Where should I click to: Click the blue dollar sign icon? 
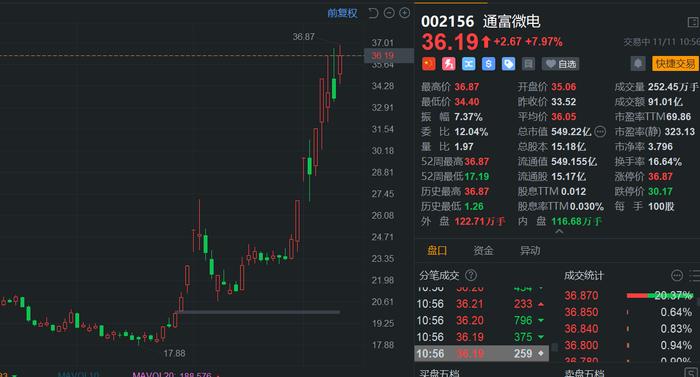488,64
